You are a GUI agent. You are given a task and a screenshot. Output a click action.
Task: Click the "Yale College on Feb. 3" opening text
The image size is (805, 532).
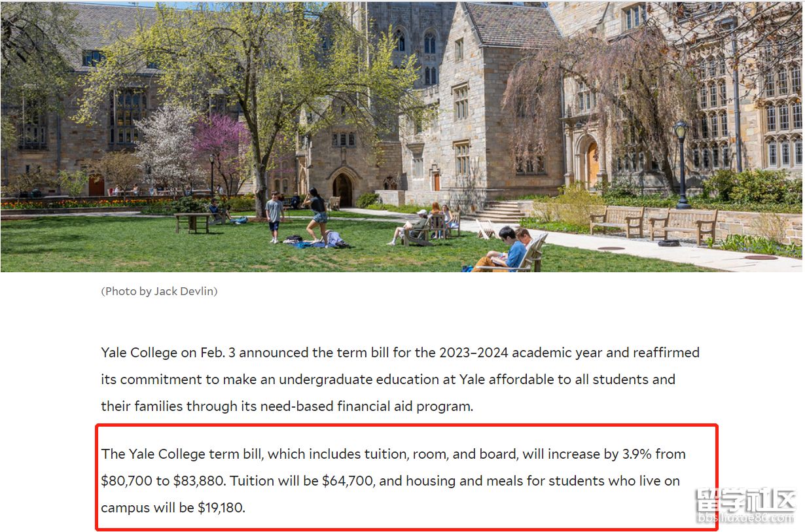point(172,353)
